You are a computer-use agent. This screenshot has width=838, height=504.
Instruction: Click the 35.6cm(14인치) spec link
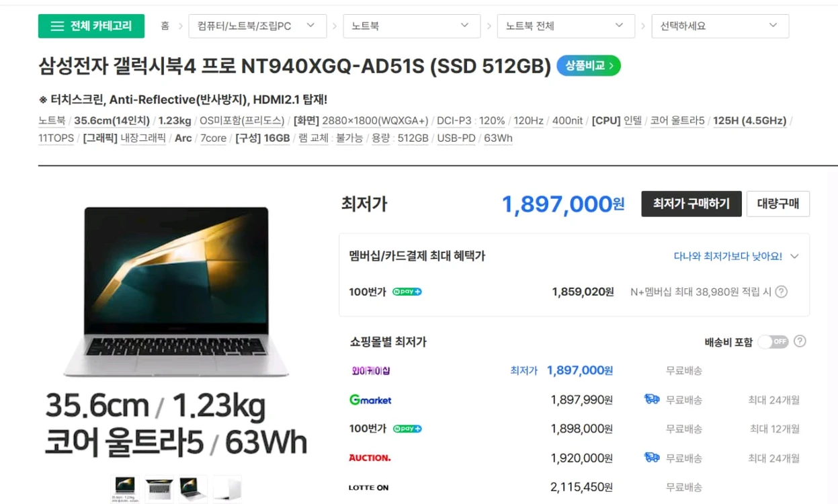click(113, 121)
